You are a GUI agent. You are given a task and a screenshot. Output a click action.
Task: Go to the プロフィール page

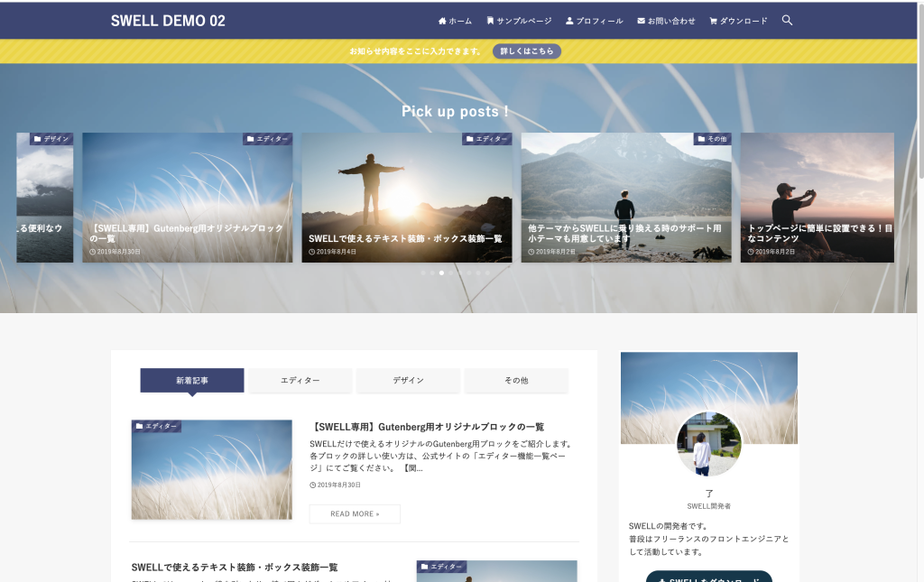click(594, 21)
